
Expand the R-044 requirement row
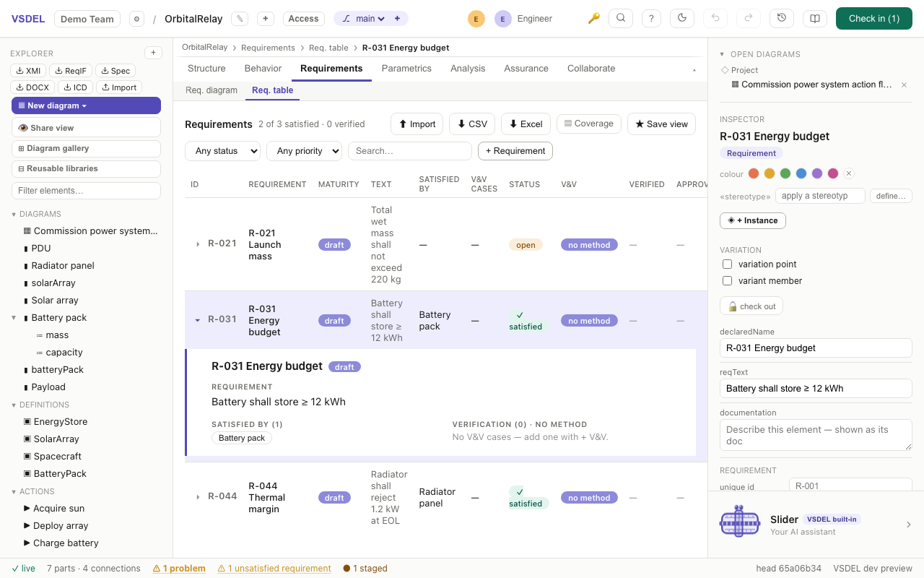198,497
